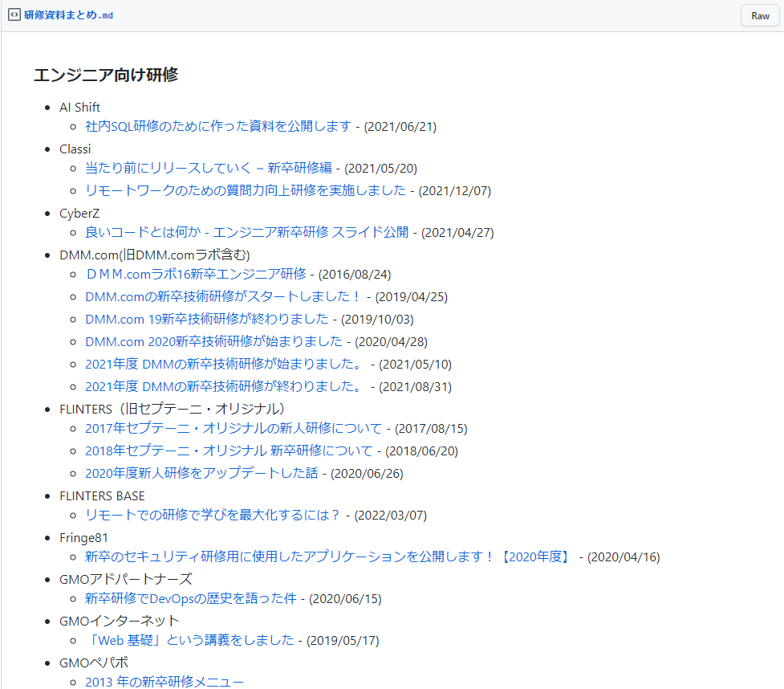Click the Raw button

point(760,15)
